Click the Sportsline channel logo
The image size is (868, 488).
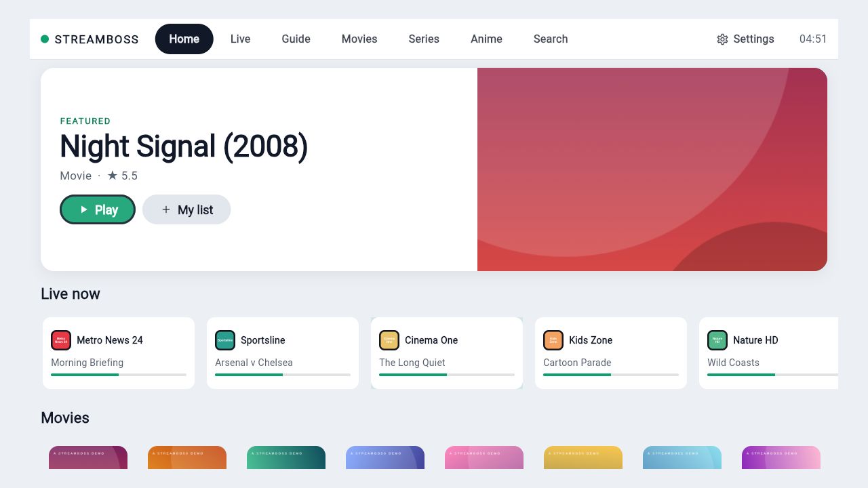tap(225, 340)
